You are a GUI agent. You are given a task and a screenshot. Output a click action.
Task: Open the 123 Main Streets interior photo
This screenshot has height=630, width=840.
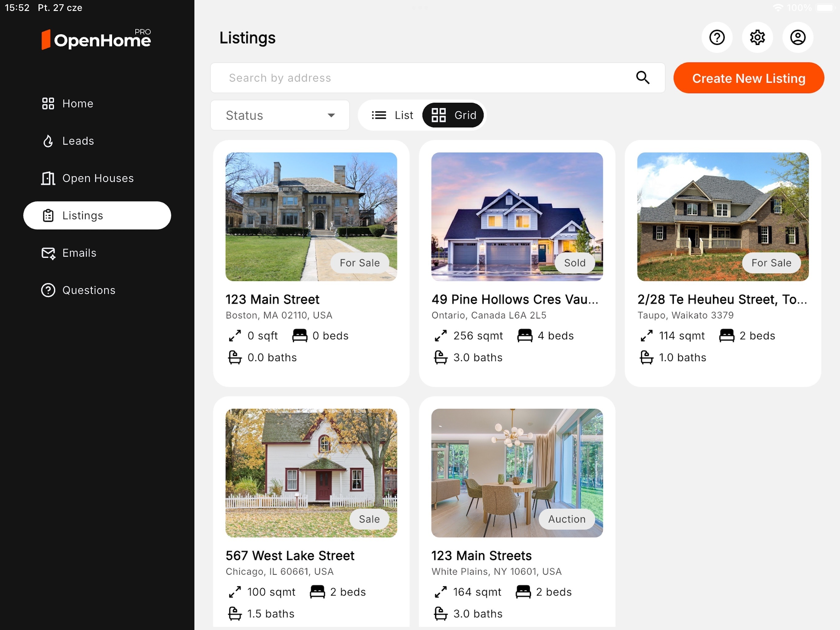pos(517,473)
